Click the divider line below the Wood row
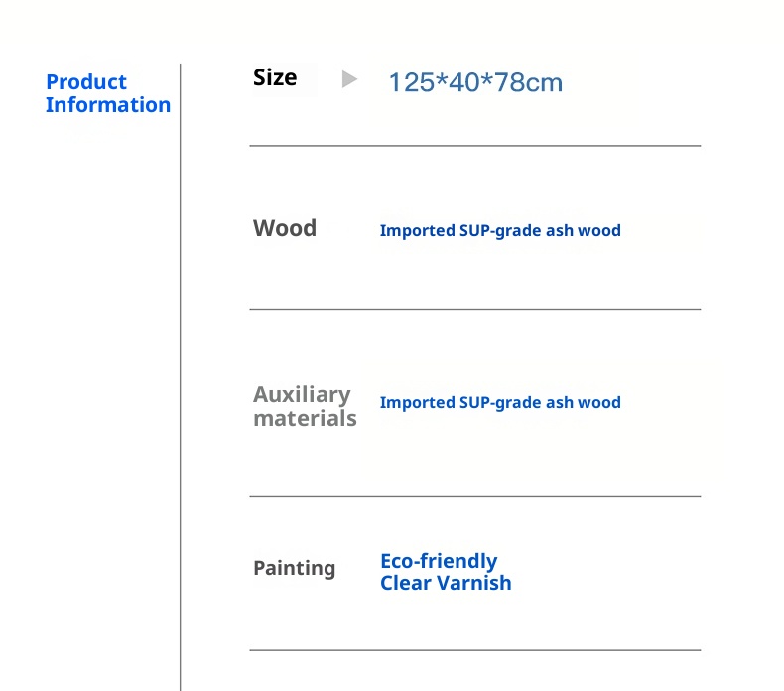784x691 pixels. 474,309
